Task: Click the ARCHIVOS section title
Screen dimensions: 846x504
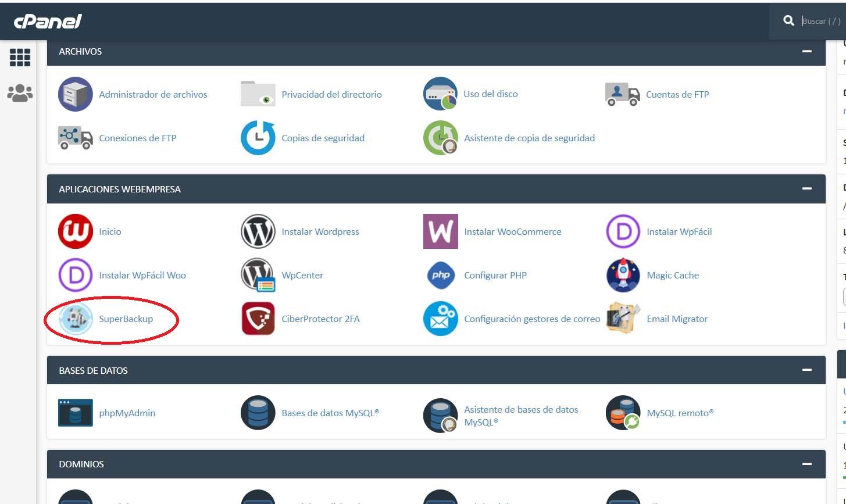Action: point(80,51)
